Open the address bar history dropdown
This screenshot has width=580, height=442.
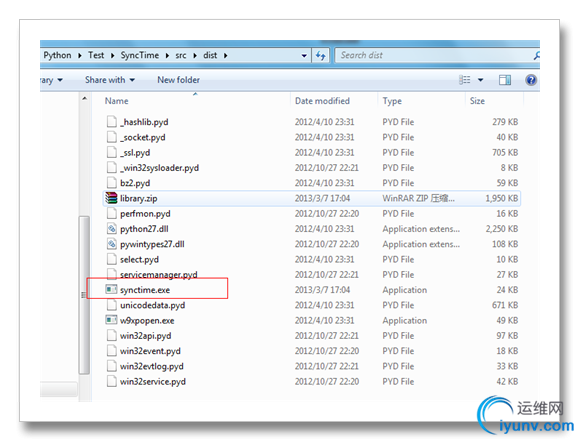coord(304,56)
